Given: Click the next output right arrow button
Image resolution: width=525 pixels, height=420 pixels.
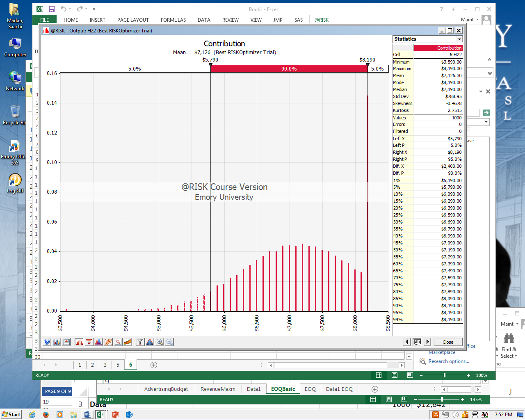Looking at the screenshot, I should 427,342.
